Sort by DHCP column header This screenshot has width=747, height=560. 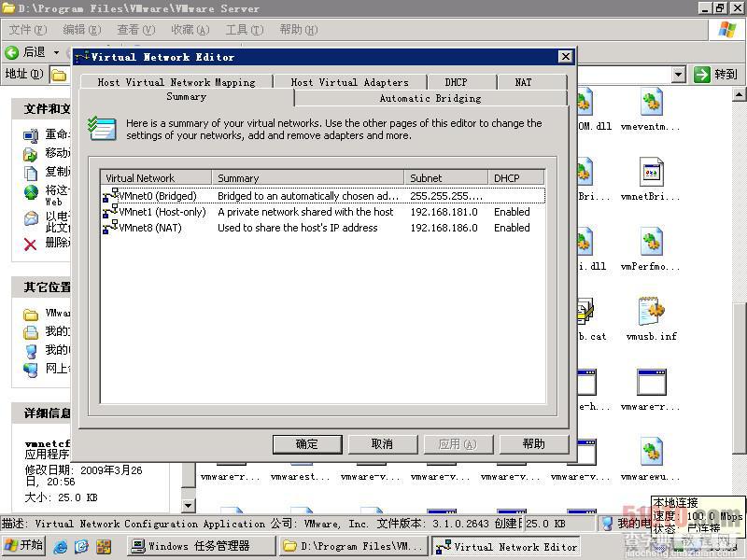pyautogui.click(x=516, y=177)
